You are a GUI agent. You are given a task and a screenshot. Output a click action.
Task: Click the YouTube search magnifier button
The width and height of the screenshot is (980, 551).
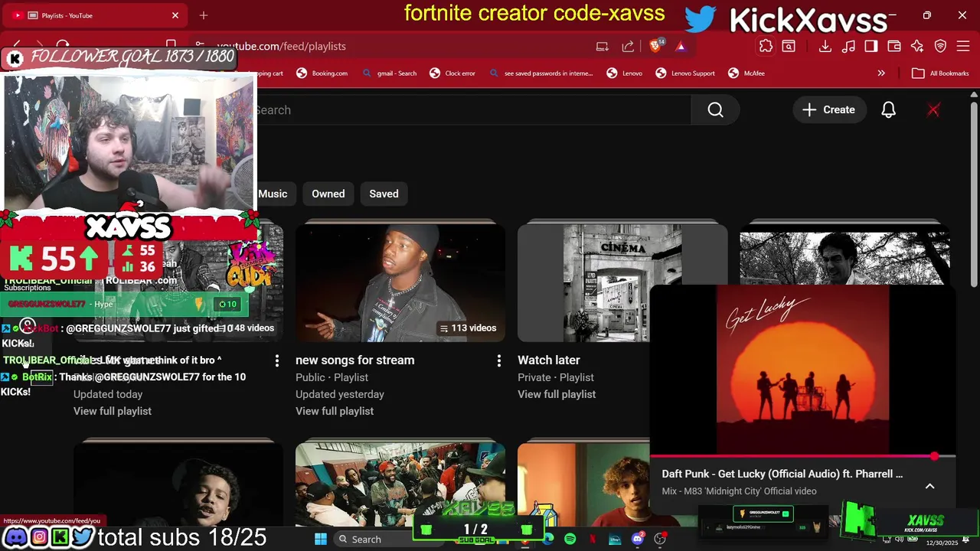point(715,110)
